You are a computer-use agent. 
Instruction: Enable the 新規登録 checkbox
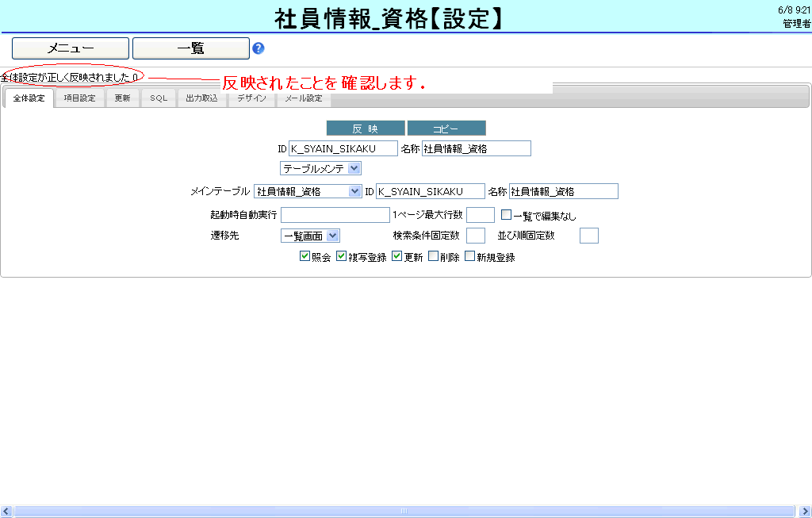pos(469,257)
